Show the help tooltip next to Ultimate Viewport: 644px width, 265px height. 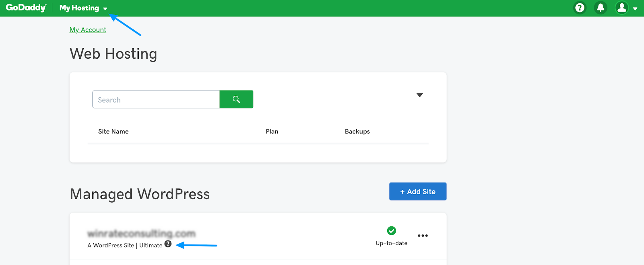pos(168,244)
